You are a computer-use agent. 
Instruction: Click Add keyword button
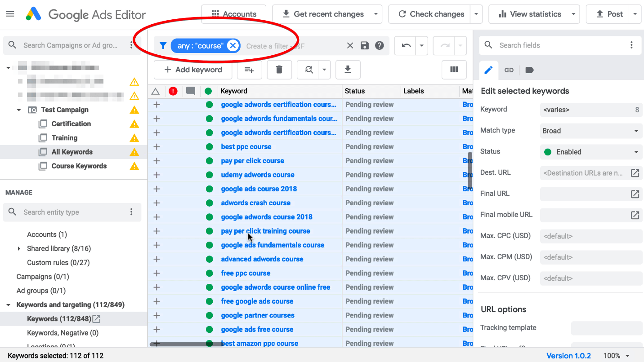click(193, 70)
